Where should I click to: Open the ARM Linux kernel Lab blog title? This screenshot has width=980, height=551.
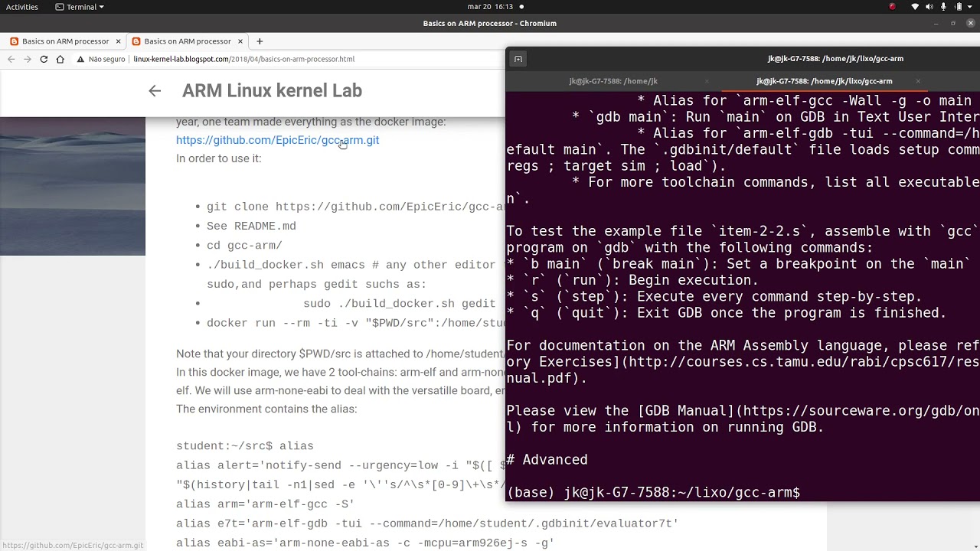pos(272,90)
